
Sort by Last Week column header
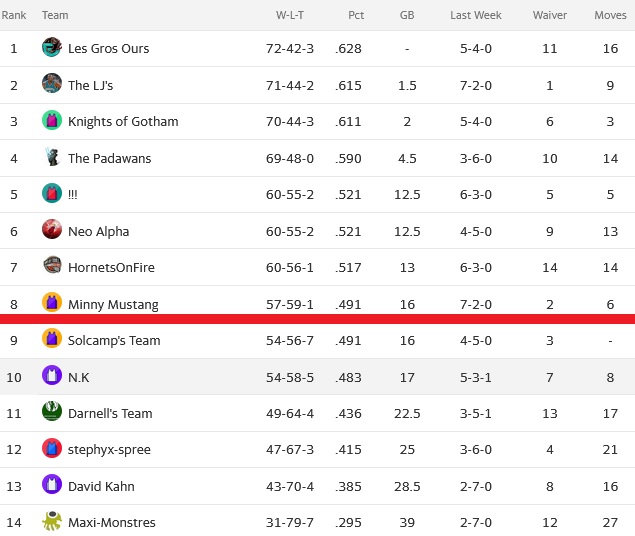point(476,15)
